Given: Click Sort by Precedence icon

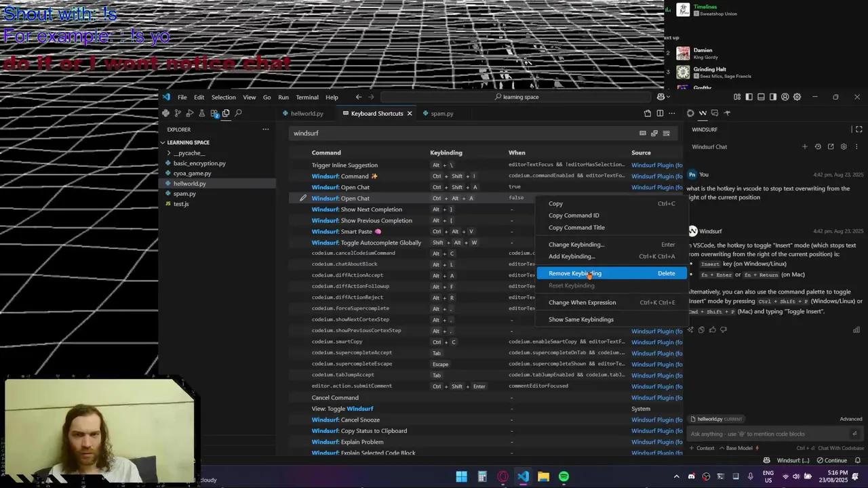Looking at the screenshot, I should [654, 134].
